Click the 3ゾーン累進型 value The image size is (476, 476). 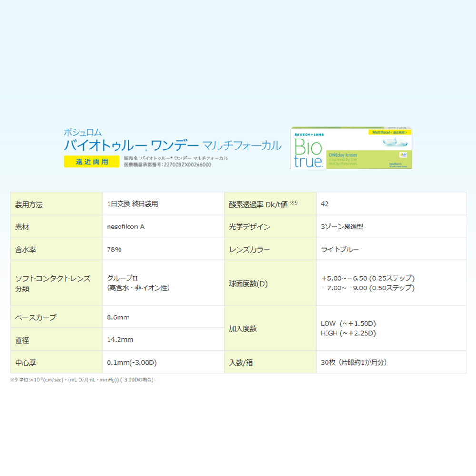[x=342, y=227]
